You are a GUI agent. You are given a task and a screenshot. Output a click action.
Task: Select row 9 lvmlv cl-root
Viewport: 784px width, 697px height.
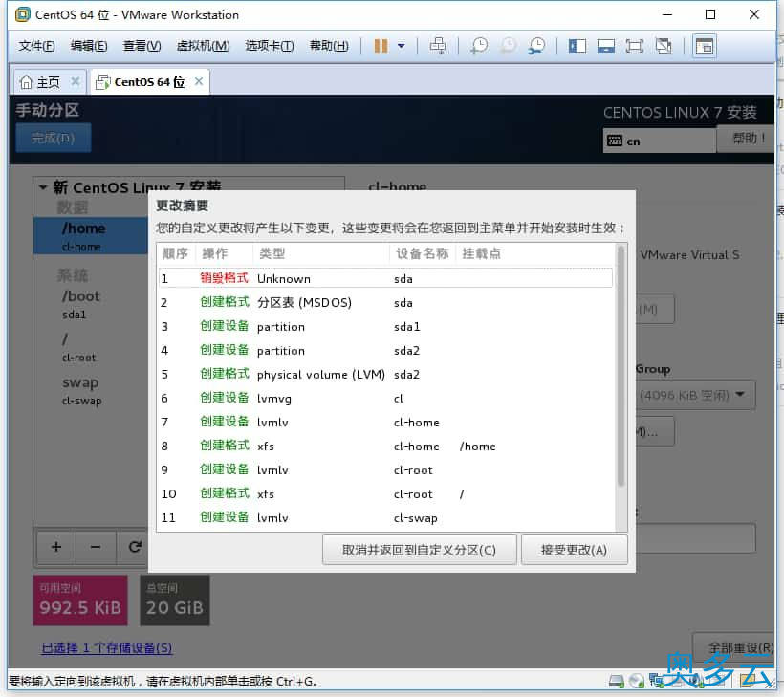point(385,470)
